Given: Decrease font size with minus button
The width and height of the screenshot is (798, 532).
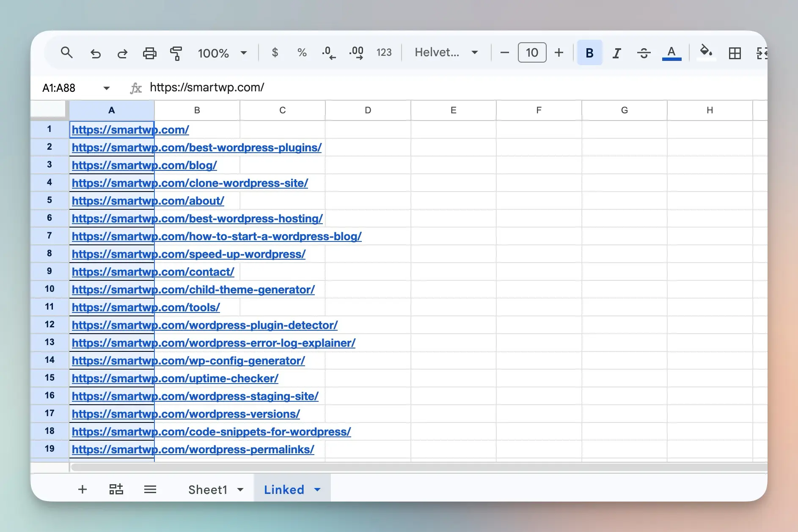Looking at the screenshot, I should [504, 53].
